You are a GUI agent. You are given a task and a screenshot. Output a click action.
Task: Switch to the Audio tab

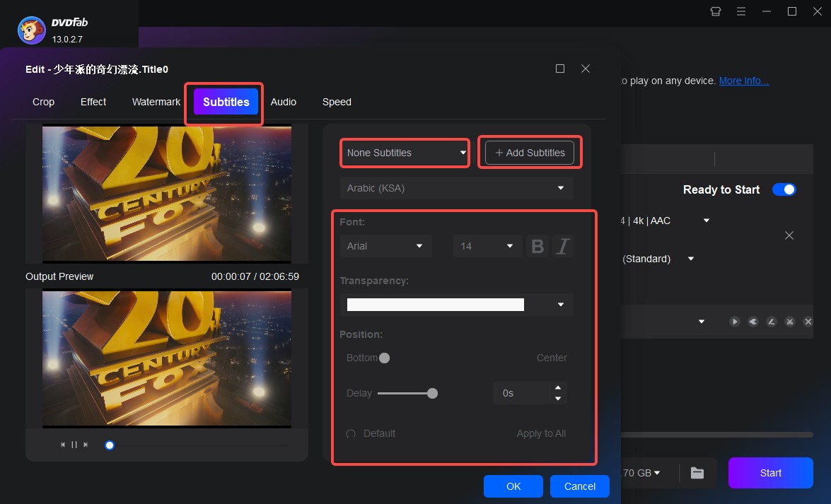coord(284,102)
